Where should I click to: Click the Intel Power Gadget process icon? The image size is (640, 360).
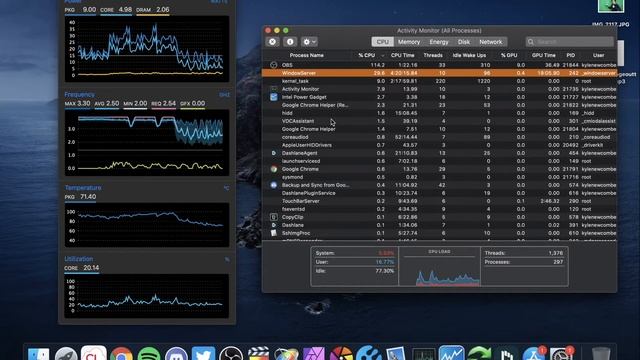[x=273, y=97]
